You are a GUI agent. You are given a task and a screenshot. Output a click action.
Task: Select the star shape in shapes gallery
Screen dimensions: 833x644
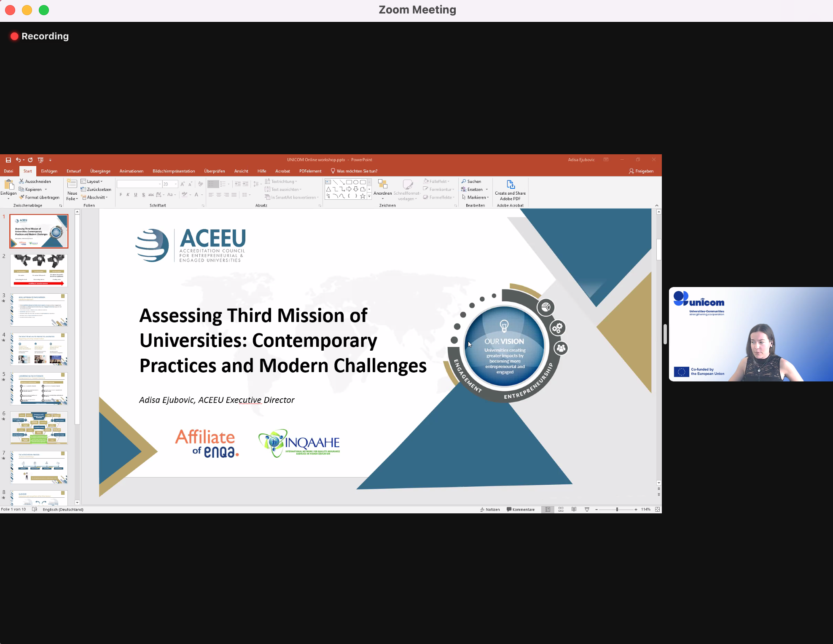[x=363, y=196]
